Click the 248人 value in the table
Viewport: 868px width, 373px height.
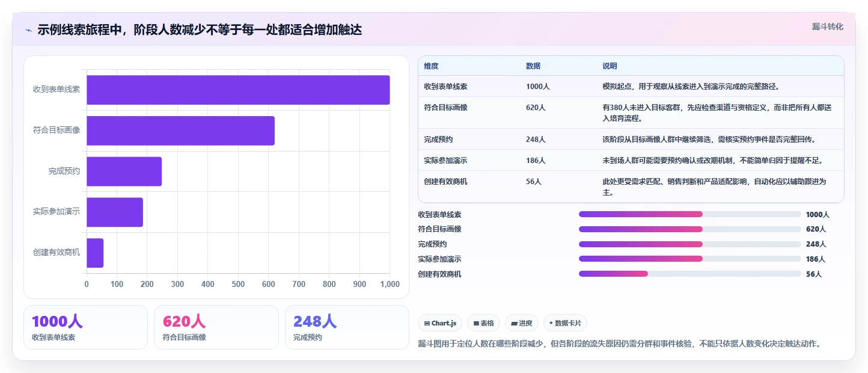pyautogui.click(x=536, y=140)
